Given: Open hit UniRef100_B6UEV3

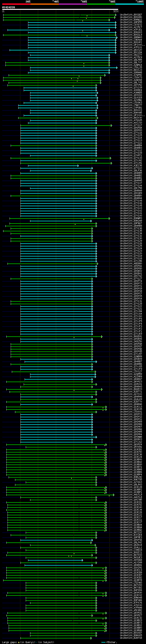Looking at the screenshot, I should tap(131, 389).
